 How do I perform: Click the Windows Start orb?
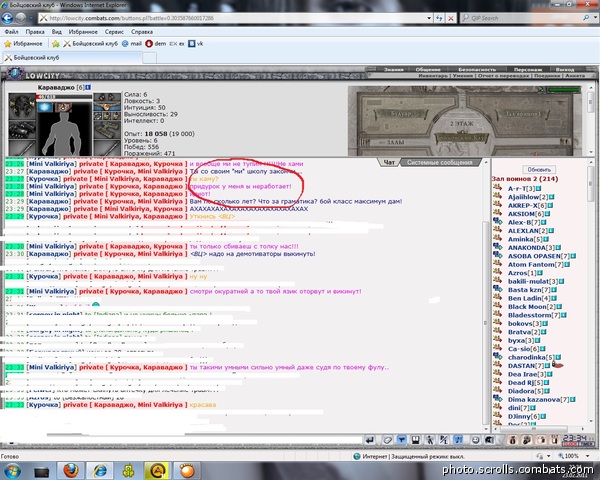[12, 471]
